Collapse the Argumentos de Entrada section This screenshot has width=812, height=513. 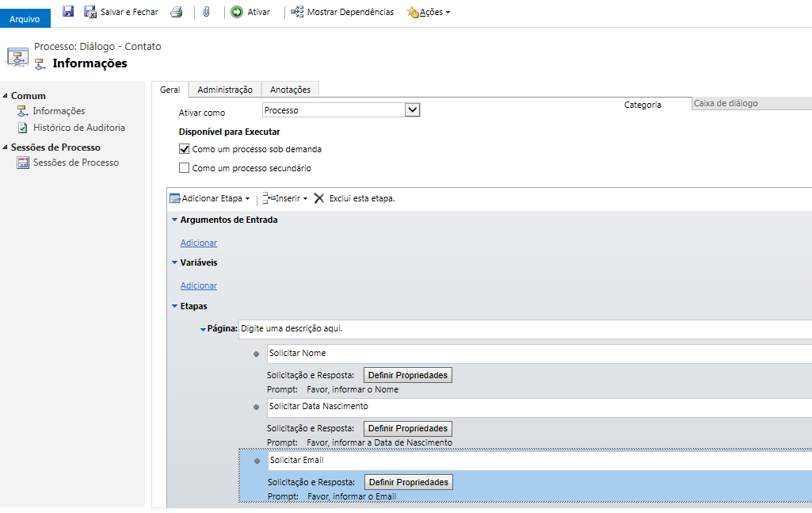(174, 220)
